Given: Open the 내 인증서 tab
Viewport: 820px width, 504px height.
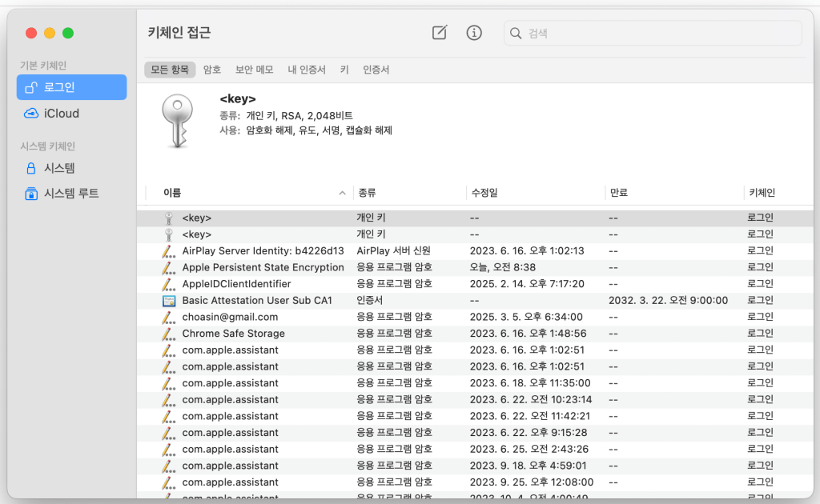Looking at the screenshot, I should tap(307, 70).
